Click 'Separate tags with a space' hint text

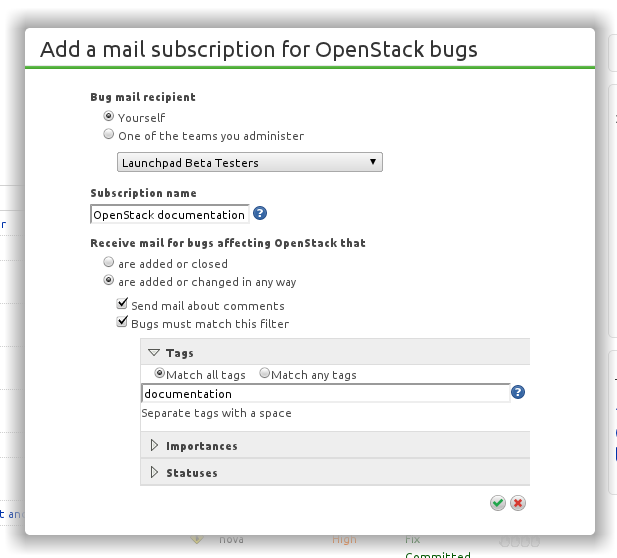216,413
